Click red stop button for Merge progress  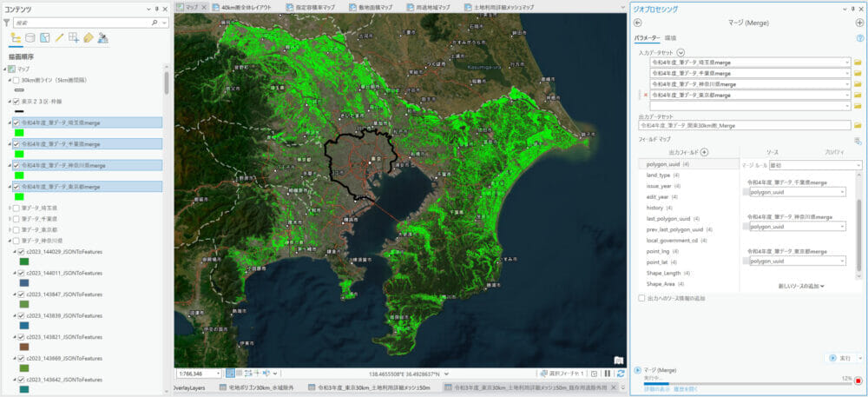coord(858,381)
